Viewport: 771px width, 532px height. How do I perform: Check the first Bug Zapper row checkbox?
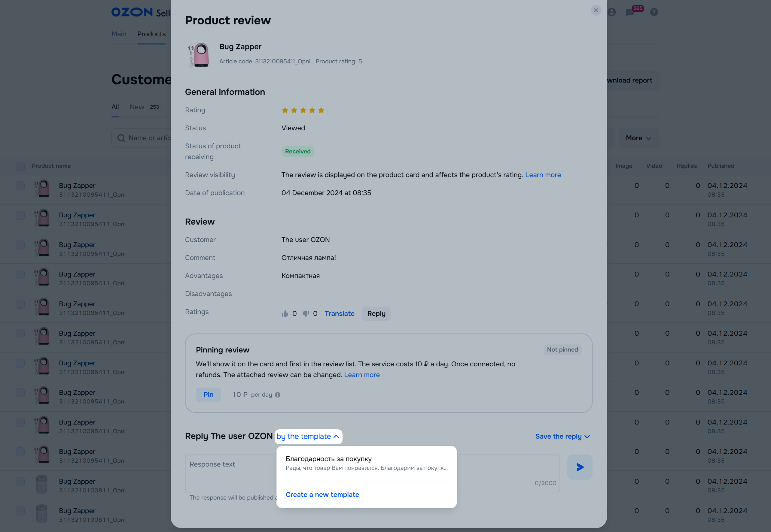coord(20,186)
